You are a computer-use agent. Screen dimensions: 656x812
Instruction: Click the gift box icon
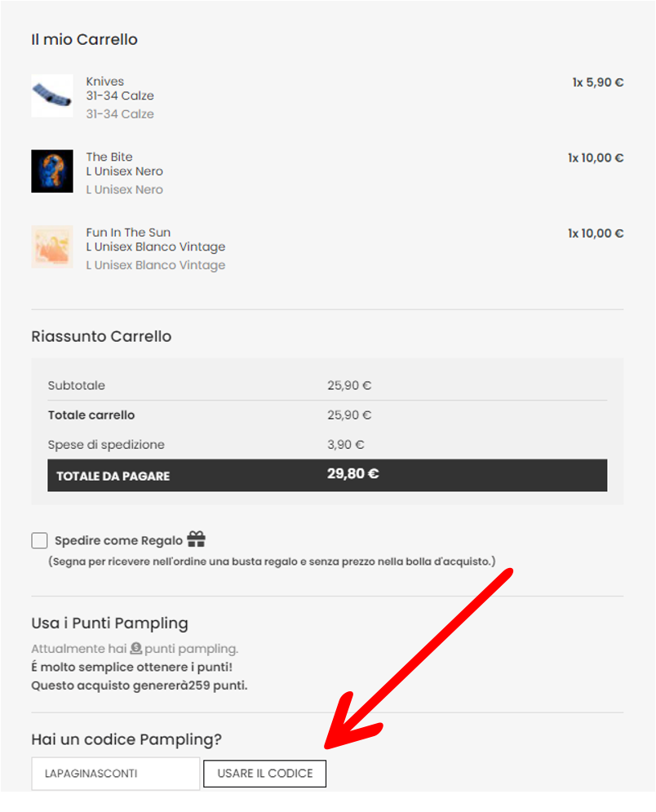pos(196,539)
